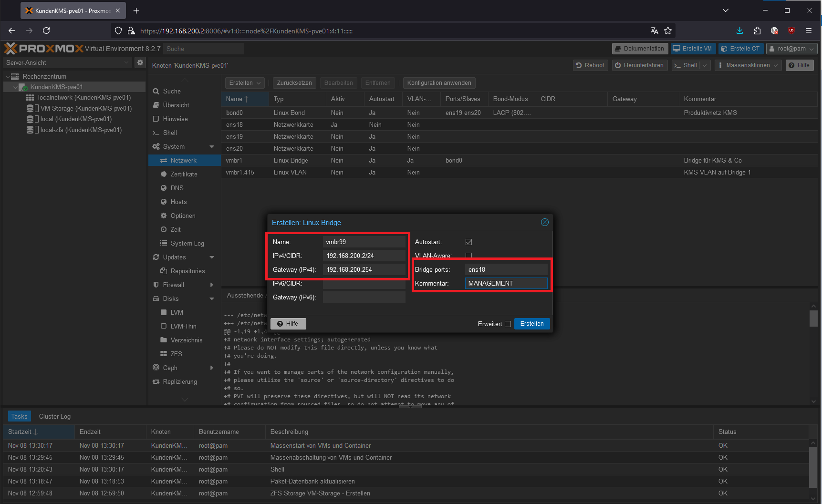
Task: Expand the Massenaktionen dropdown
Action: (748, 65)
